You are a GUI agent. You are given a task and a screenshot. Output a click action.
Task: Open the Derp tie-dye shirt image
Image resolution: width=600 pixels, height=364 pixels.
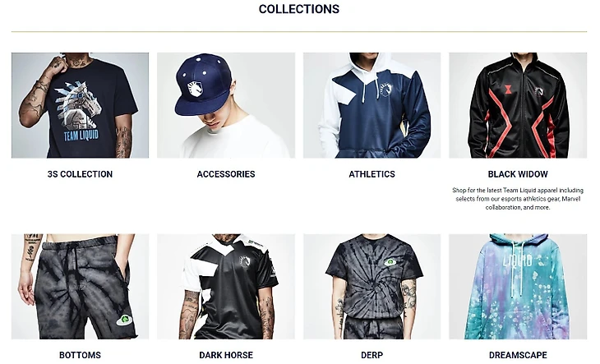(372, 287)
